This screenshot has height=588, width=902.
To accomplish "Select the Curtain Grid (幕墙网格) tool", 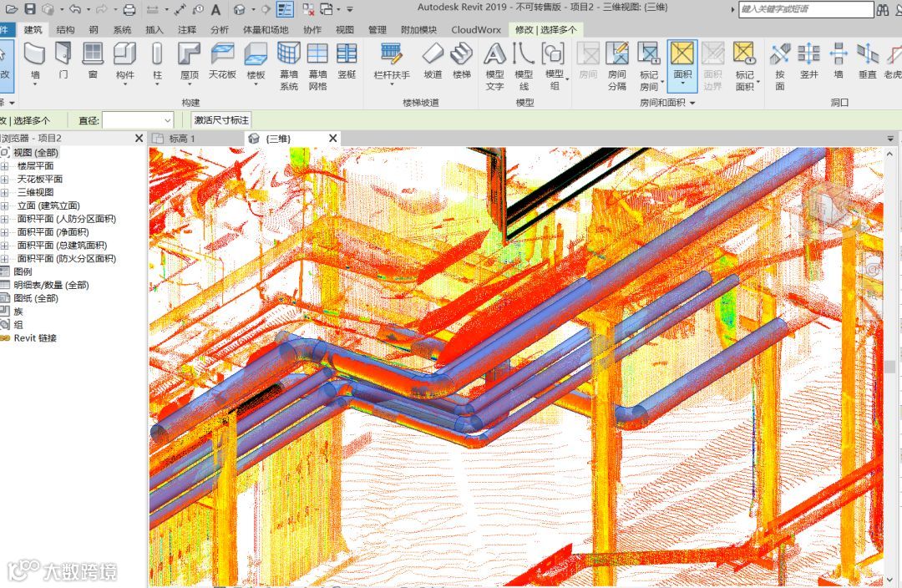I will [x=317, y=66].
